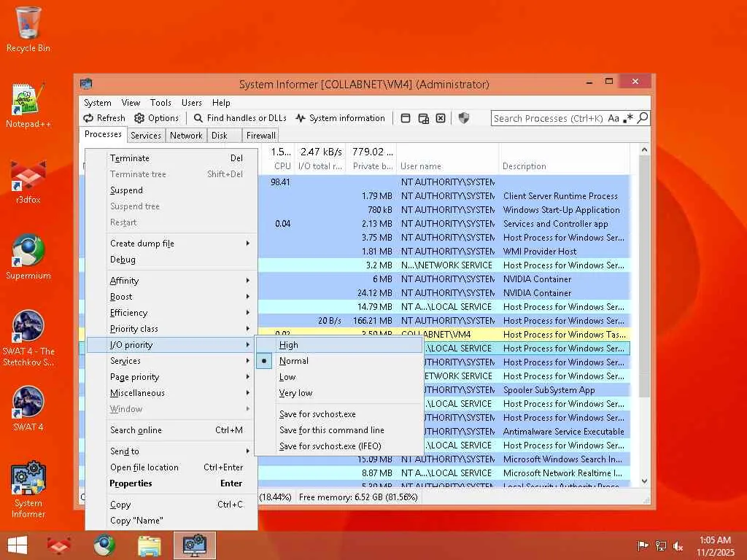747x560 pixels.
Task: Click muted volume tray icon
Action: tap(678, 545)
